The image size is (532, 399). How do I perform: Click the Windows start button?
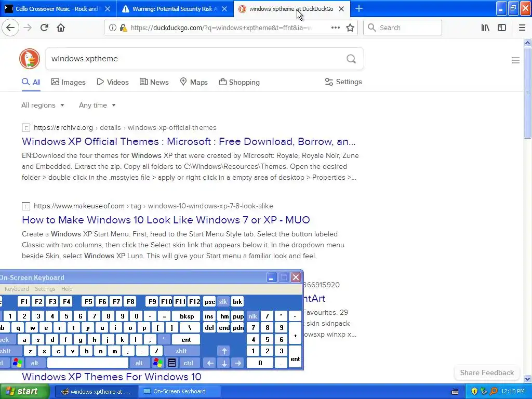pyautogui.click(x=24, y=392)
